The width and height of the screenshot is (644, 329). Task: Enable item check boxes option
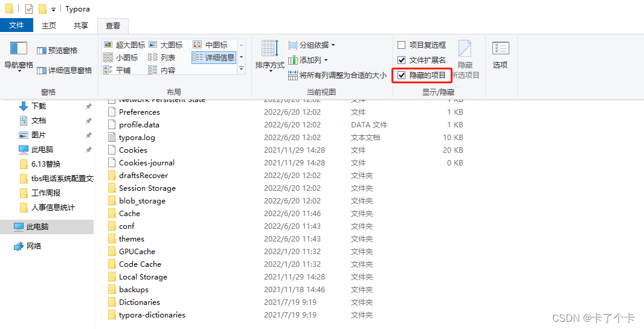[x=422, y=45]
